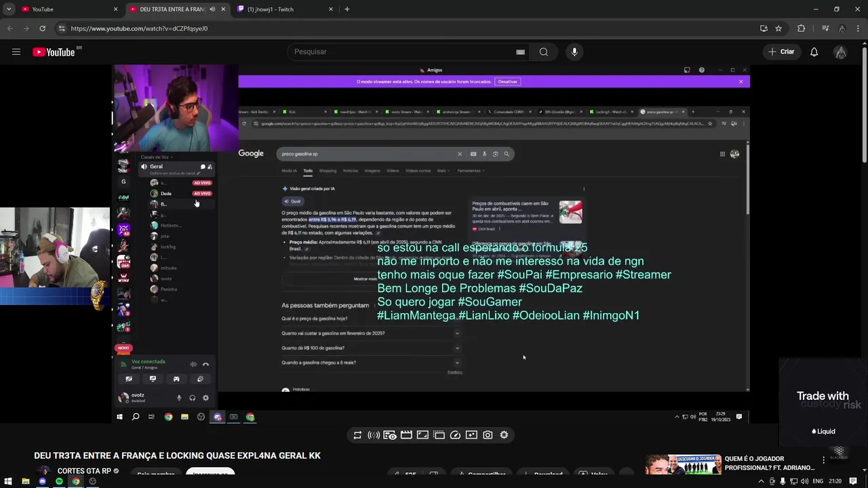Select the Tudo tab in Google results

(307, 171)
